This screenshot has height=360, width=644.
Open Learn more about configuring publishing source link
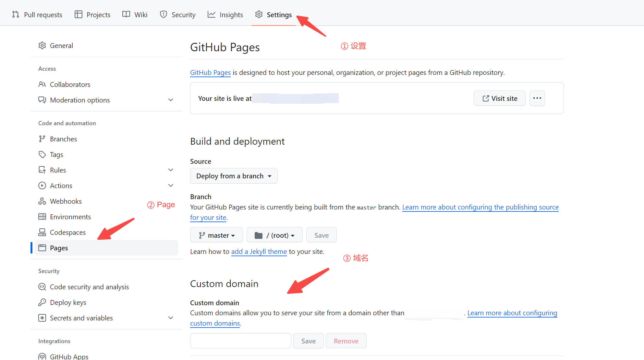(480, 207)
